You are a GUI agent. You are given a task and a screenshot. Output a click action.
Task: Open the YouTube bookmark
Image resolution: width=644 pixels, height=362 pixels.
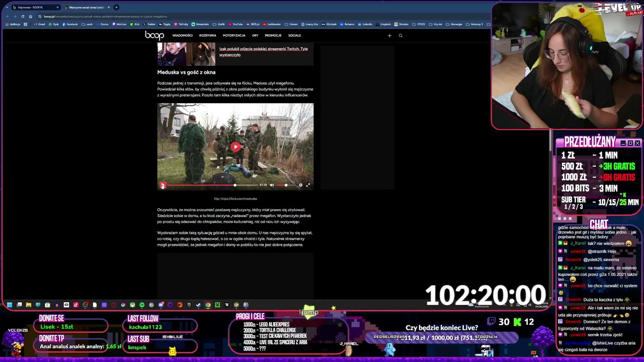[x=235, y=24]
